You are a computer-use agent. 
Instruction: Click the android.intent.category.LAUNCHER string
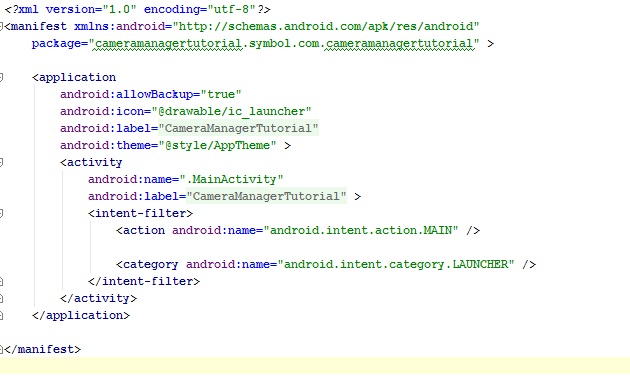click(x=396, y=264)
